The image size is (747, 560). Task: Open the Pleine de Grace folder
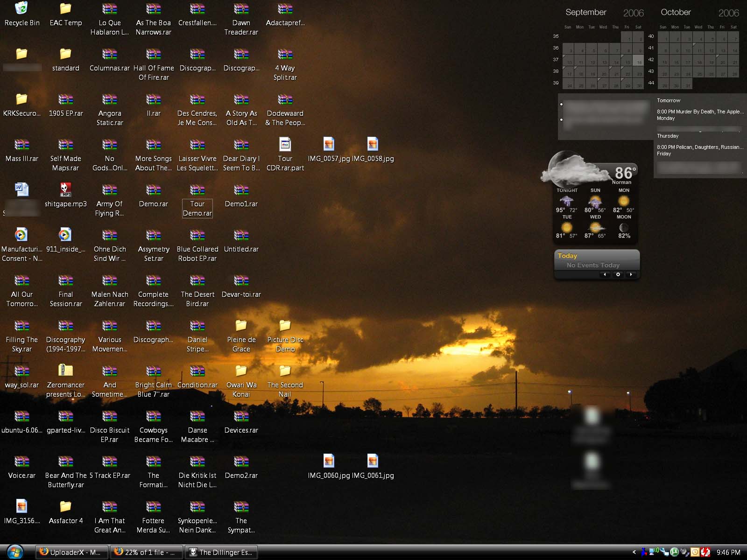click(x=241, y=336)
